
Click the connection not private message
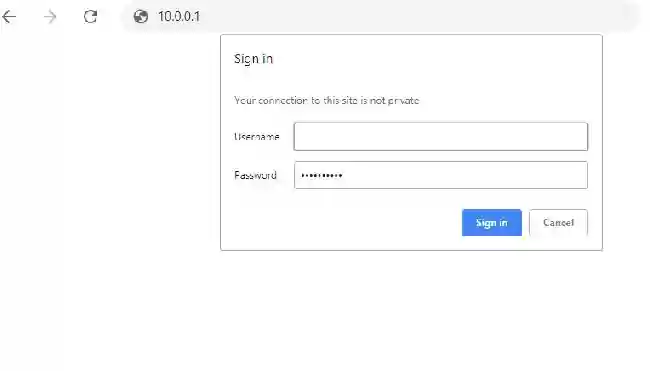tap(327, 100)
